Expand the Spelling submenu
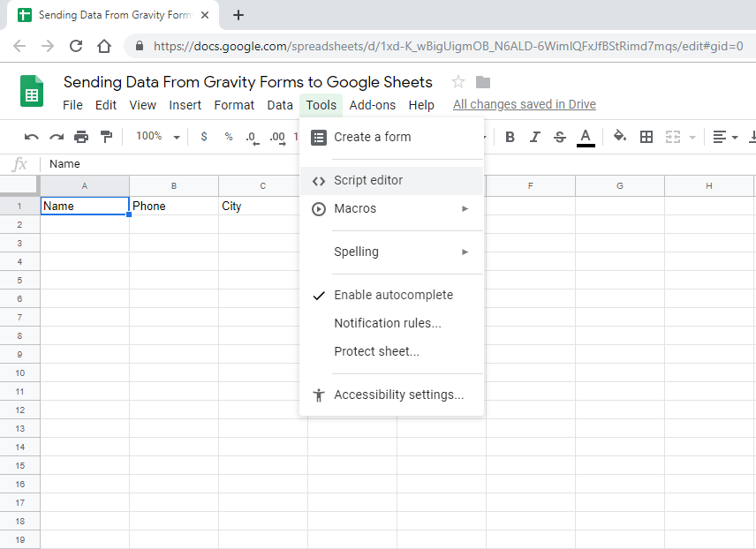Viewport: 756px width, 549px height. [391, 252]
